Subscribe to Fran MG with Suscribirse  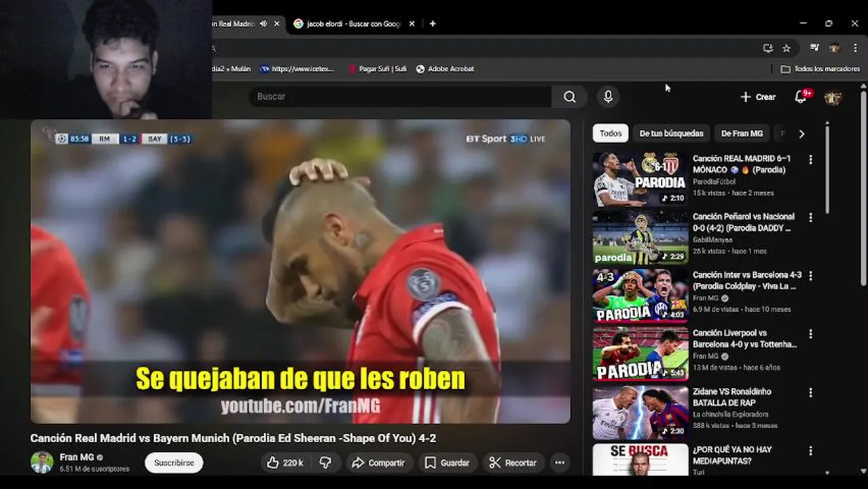[174, 463]
